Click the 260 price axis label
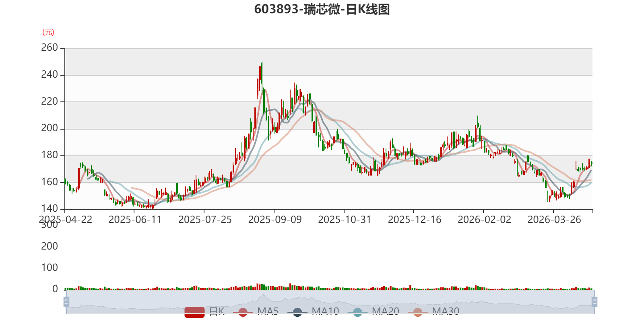The width and height of the screenshot is (644, 322). (x=50, y=47)
